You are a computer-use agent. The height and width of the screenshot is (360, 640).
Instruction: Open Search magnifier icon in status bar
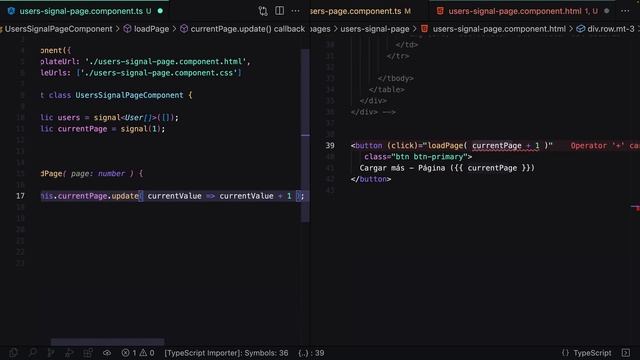point(33,353)
